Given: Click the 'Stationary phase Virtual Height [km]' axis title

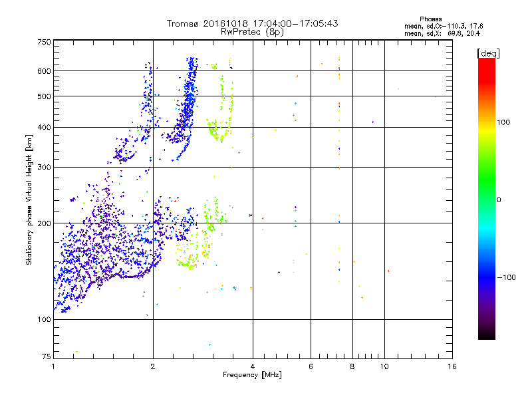Looking at the screenshot, I should point(29,199).
